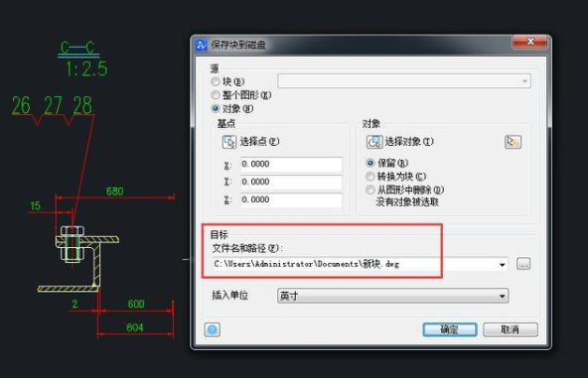Select the 整个图形 (E) radio option
588x378 pixels.
pyautogui.click(x=216, y=95)
